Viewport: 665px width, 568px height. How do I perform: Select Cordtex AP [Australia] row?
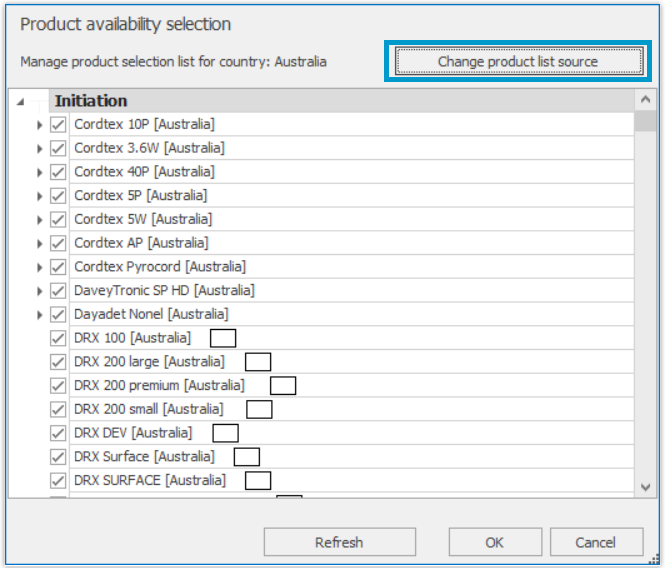(352, 243)
